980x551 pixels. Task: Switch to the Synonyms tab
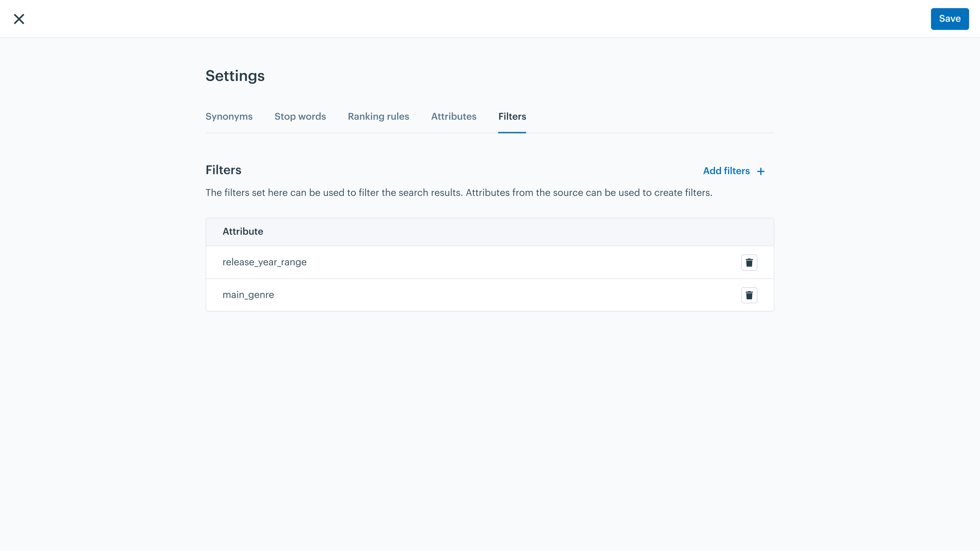229,116
